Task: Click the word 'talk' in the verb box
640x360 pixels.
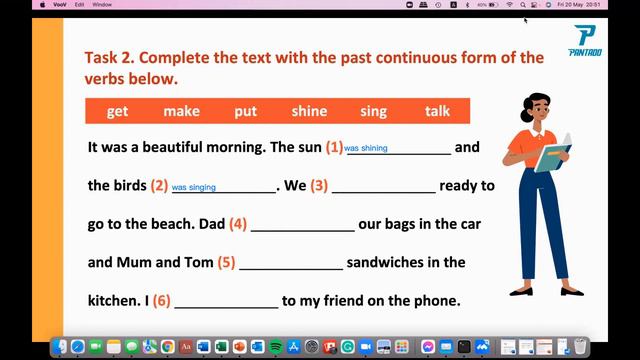Action: (x=437, y=111)
